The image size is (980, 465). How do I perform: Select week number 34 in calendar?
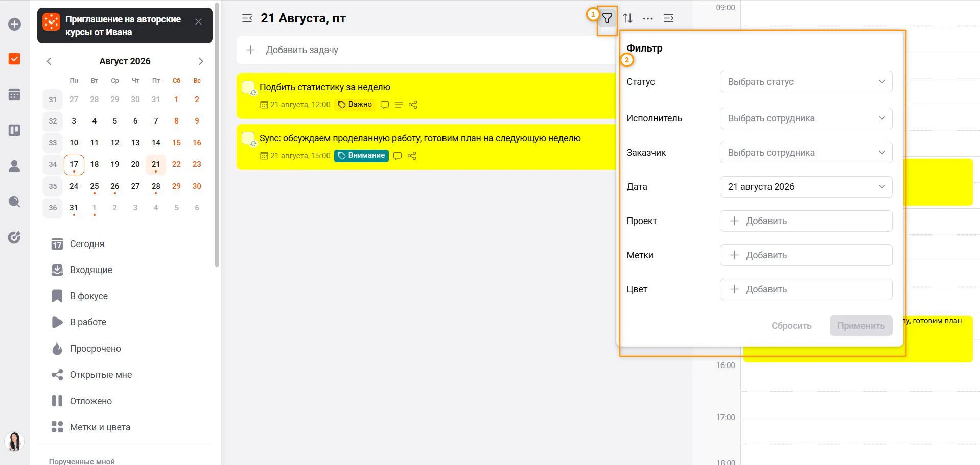(53, 164)
